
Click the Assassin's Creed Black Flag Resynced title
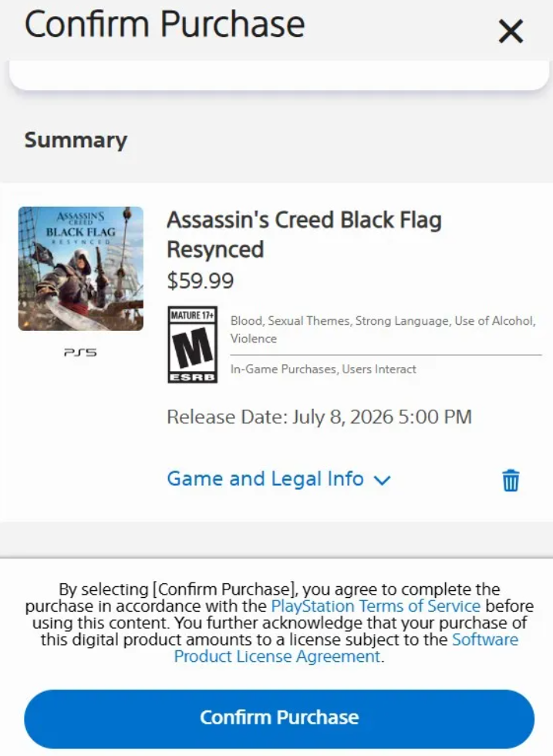pyautogui.click(x=304, y=235)
